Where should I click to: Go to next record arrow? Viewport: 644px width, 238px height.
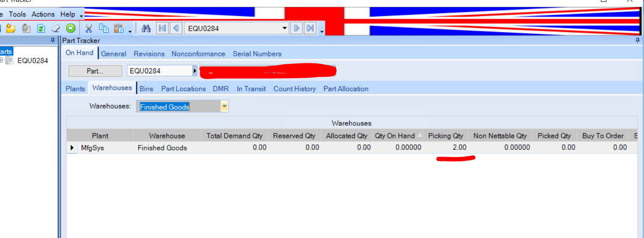tap(297, 28)
